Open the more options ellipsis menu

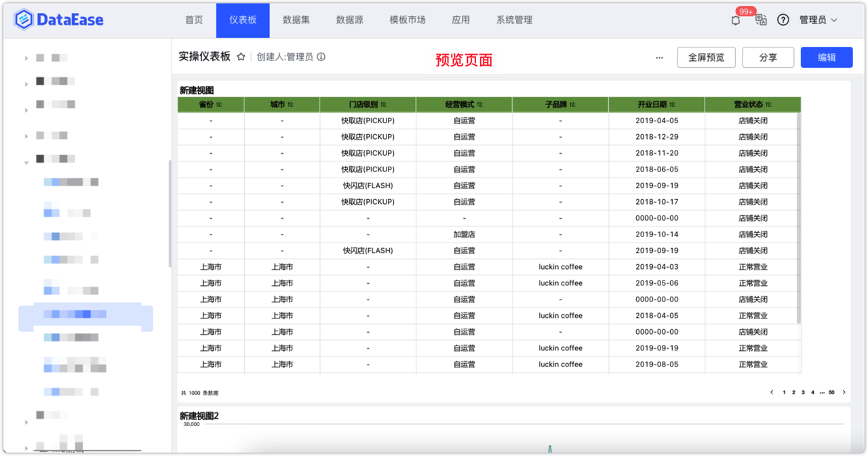pos(659,58)
